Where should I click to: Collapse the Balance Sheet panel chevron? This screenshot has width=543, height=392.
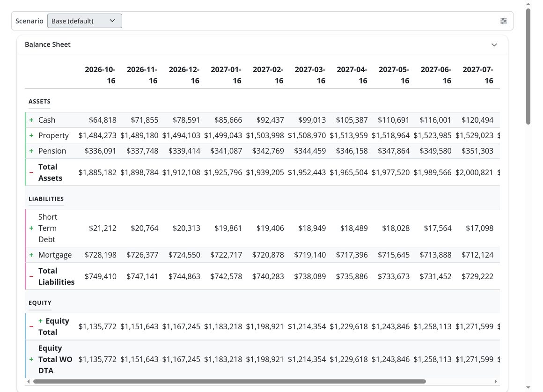click(x=494, y=44)
